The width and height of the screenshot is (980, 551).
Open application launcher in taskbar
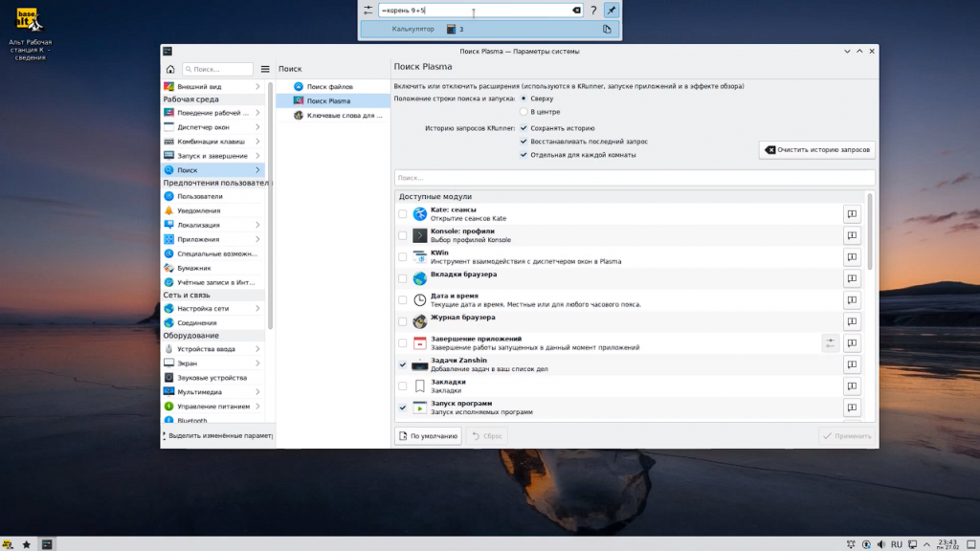(x=8, y=544)
